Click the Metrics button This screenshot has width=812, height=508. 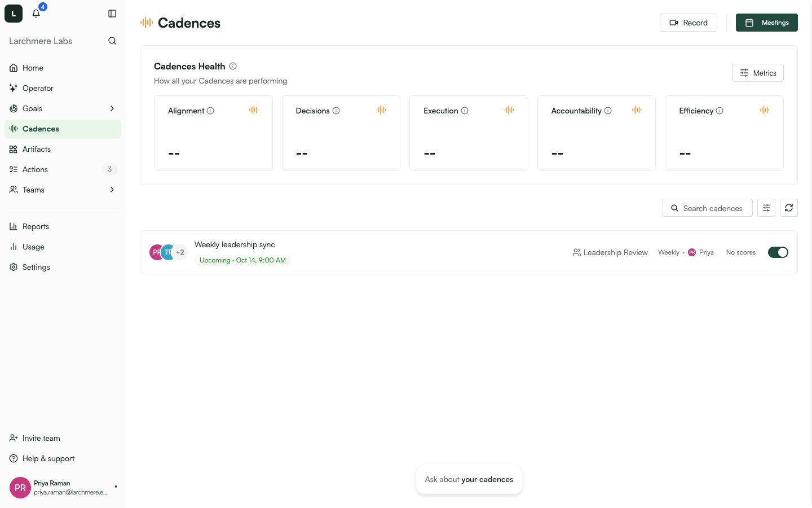(758, 73)
